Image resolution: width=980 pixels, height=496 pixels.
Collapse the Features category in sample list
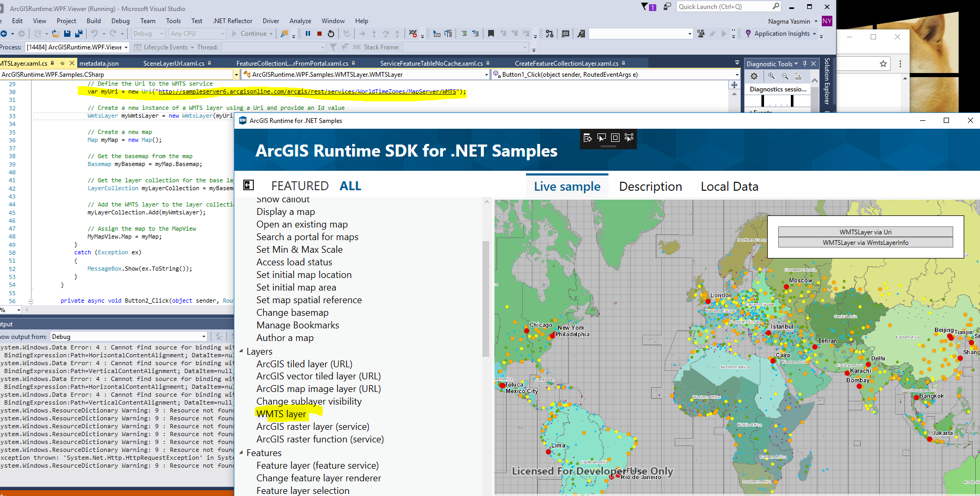(241, 452)
